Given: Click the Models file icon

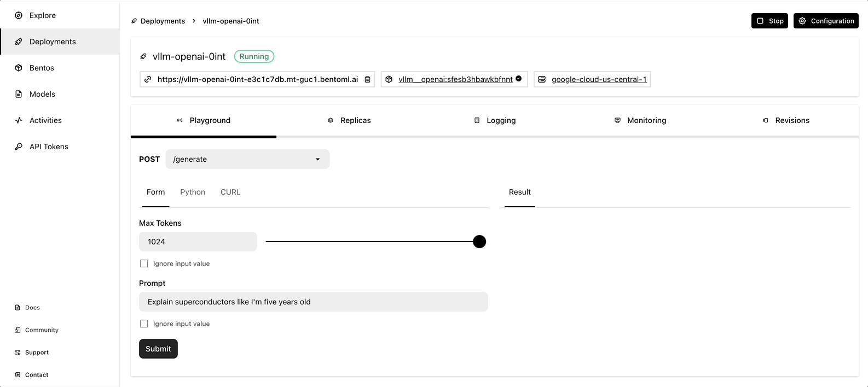Looking at the screenshot, I should pos(19,94).
